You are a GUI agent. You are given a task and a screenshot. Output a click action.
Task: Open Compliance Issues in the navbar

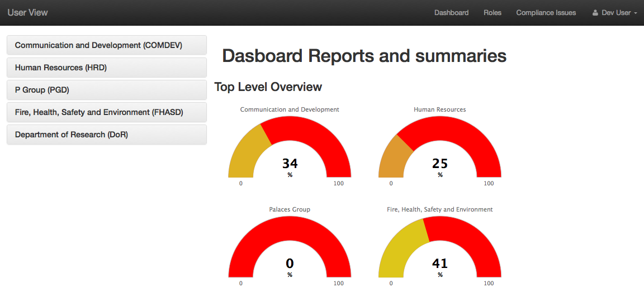[x=546, y=13]
